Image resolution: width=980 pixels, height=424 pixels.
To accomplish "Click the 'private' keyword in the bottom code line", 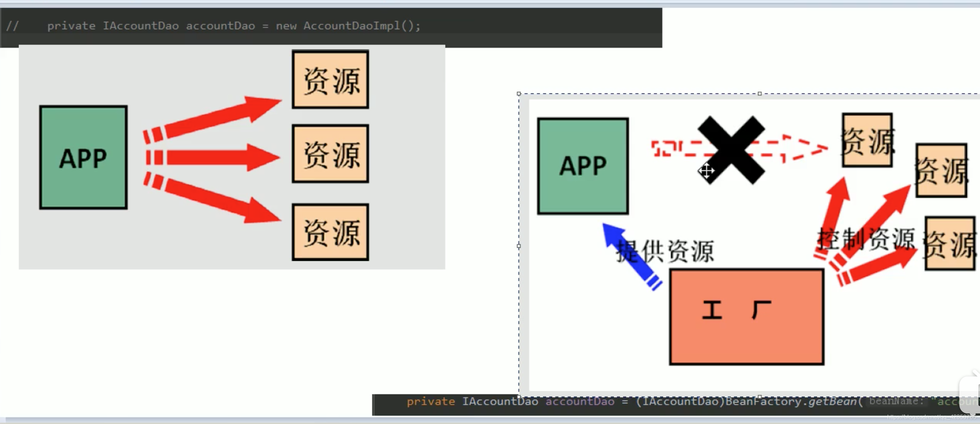I will point(430,402).
